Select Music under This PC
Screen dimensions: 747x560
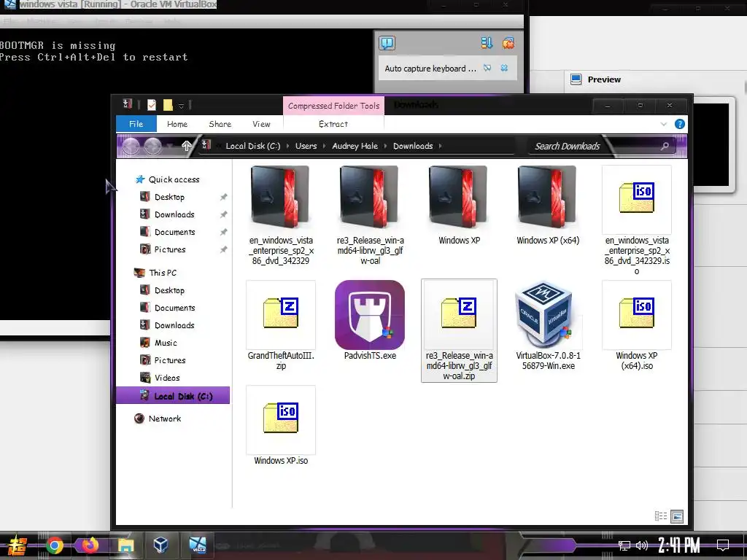click(166, 343)
